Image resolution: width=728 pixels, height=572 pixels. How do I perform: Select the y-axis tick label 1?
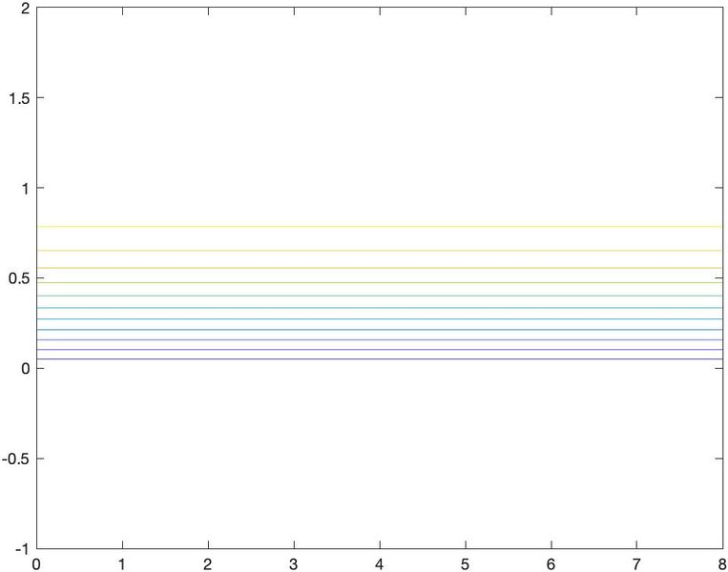pyautogui.click(x=25, y=189)
